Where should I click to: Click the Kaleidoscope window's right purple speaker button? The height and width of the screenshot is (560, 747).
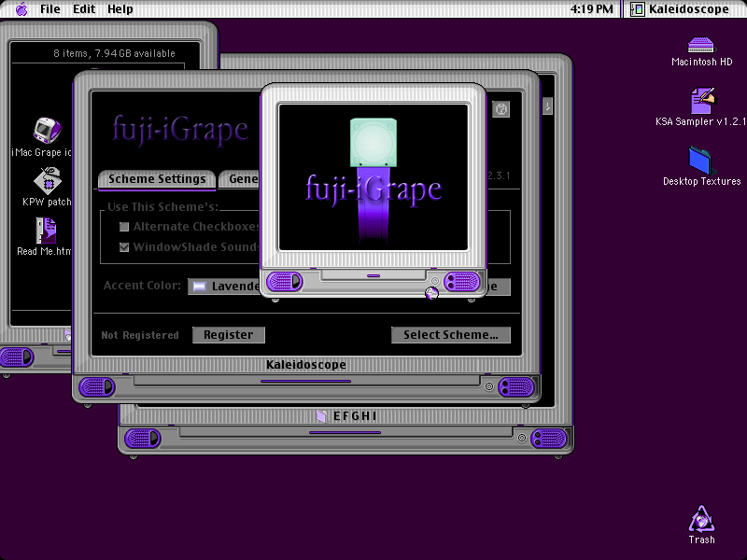pos(516,386)
